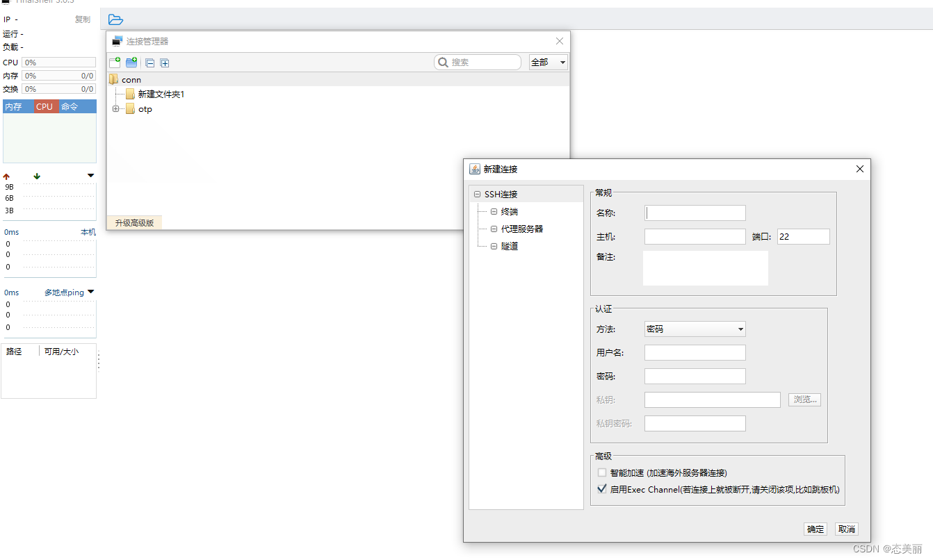Click the 复制 link next to IP
The image size is (933, 560).
[83, 19]
